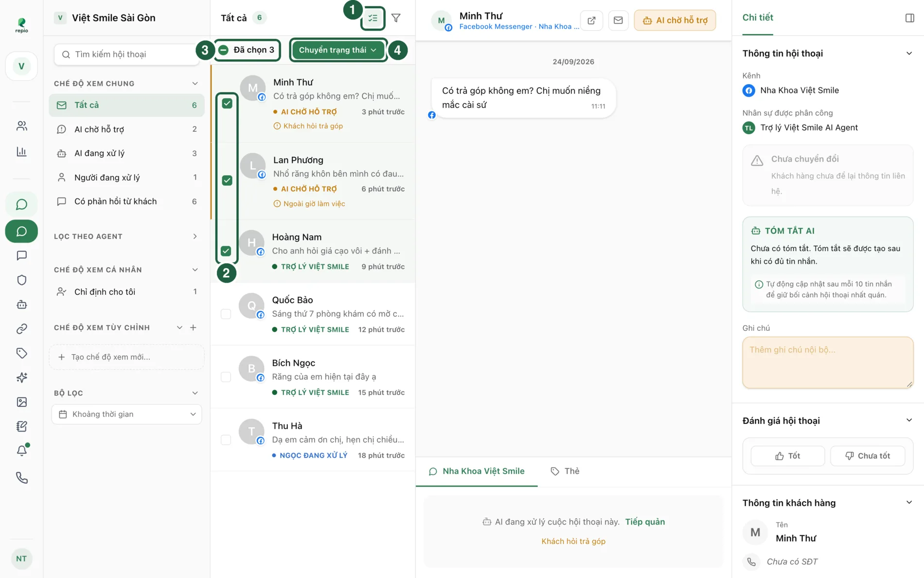Screen dimensions: 924x578
Task: Click the NT user avatar
Action: (21, 559)
